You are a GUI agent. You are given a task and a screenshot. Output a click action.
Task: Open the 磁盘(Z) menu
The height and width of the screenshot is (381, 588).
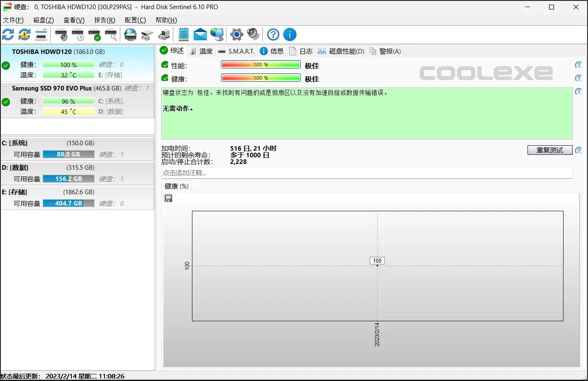click(x=44, y=20)
